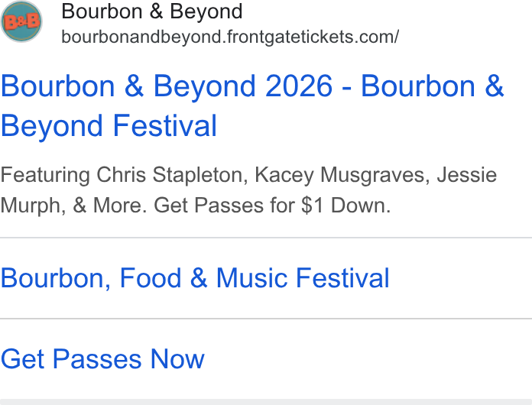This screenshot has height=405, width=532.
Task: Click the word Murph starting the second description line
Action: pos(31,206)
